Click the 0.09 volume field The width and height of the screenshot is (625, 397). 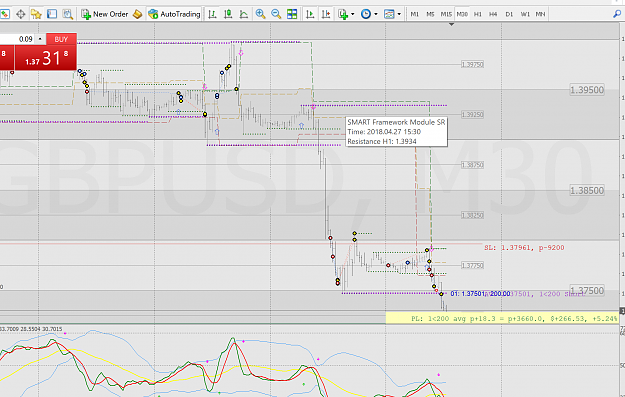(x=18, y=39)
